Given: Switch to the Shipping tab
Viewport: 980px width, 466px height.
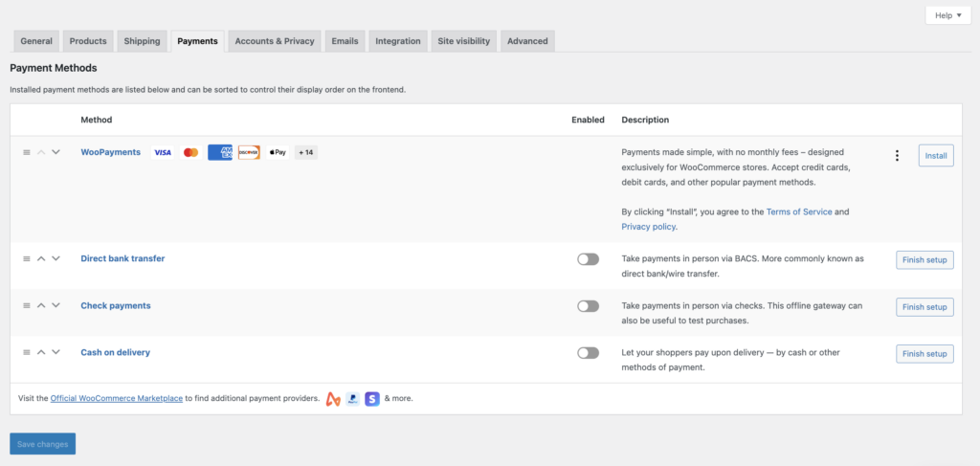Looking at the screenshot, I should pos(142,41).
